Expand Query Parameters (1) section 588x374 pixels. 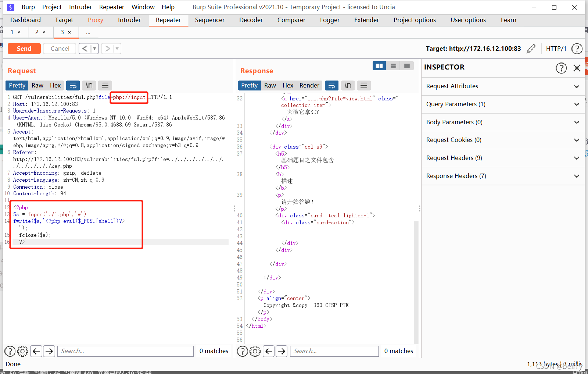(503, 104)
